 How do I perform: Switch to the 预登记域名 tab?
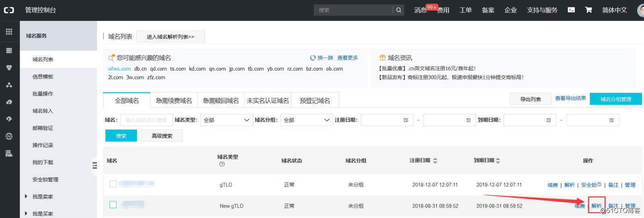[315, 101]
